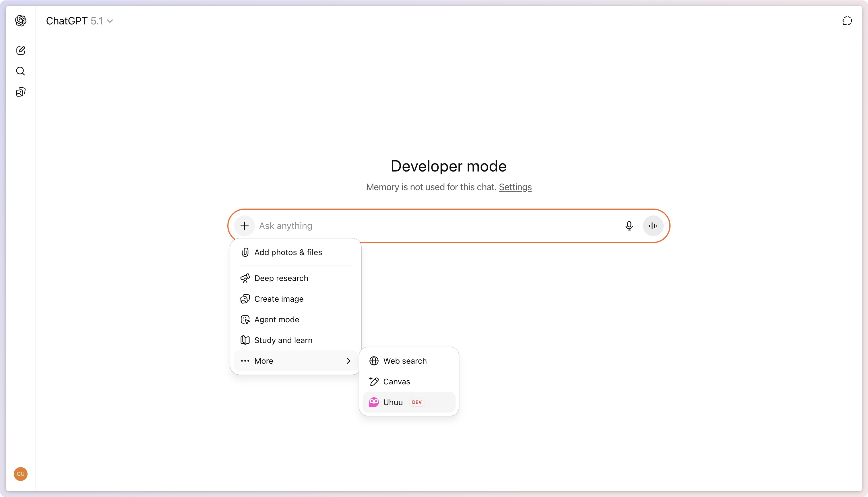Choose the Uhuu DEV connector

(x=393, y=402)
